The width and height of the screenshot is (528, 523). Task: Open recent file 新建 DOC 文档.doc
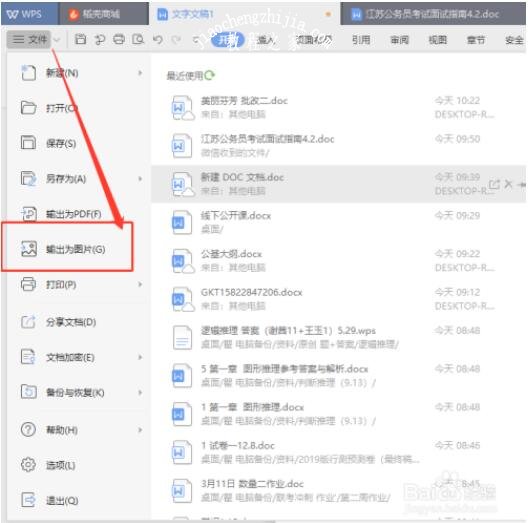tap(338, 184)
